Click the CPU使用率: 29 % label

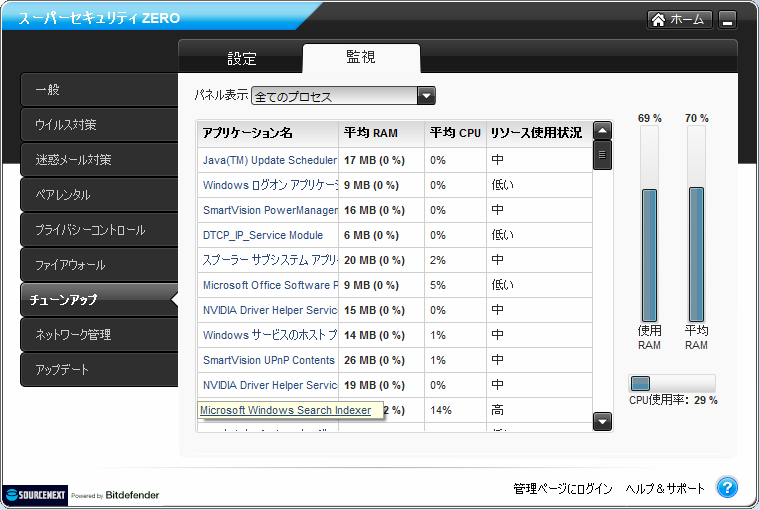(x=673, y=400)
